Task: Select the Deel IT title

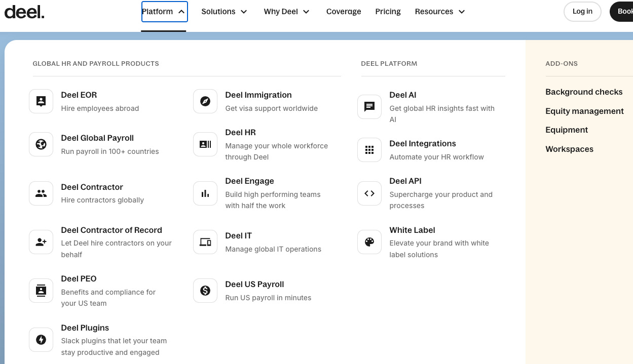Action: tap(238, 236)
